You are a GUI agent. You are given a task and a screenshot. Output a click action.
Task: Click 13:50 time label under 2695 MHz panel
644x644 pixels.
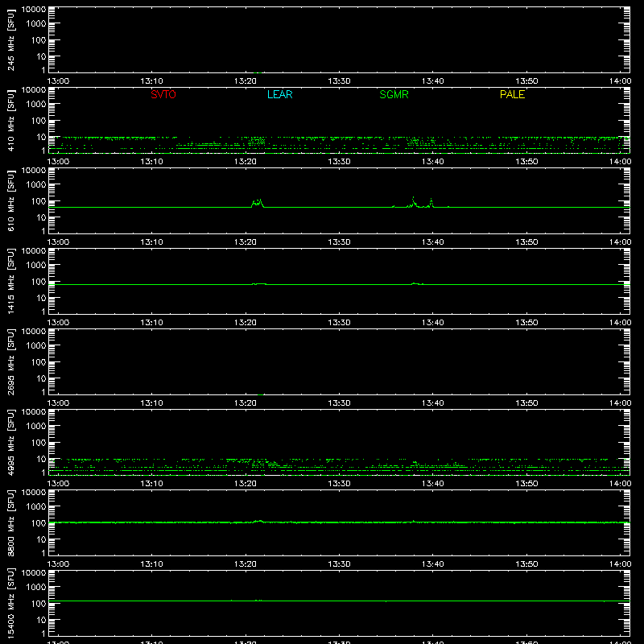(526, 403)
